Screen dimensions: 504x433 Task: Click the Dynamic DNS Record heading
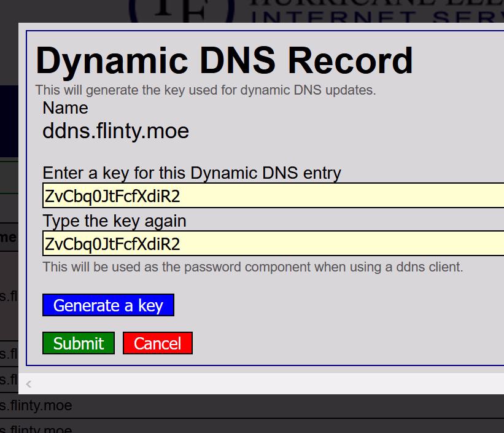coord(224,61)
